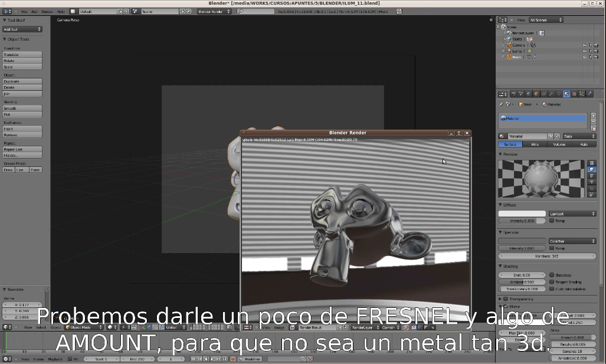
Task: Expand the Transparency panel
Action: pos(500,299)
